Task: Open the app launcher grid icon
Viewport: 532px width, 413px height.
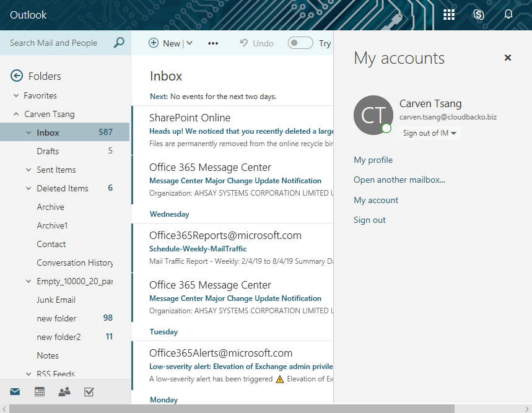Action: tap(449, 15)
